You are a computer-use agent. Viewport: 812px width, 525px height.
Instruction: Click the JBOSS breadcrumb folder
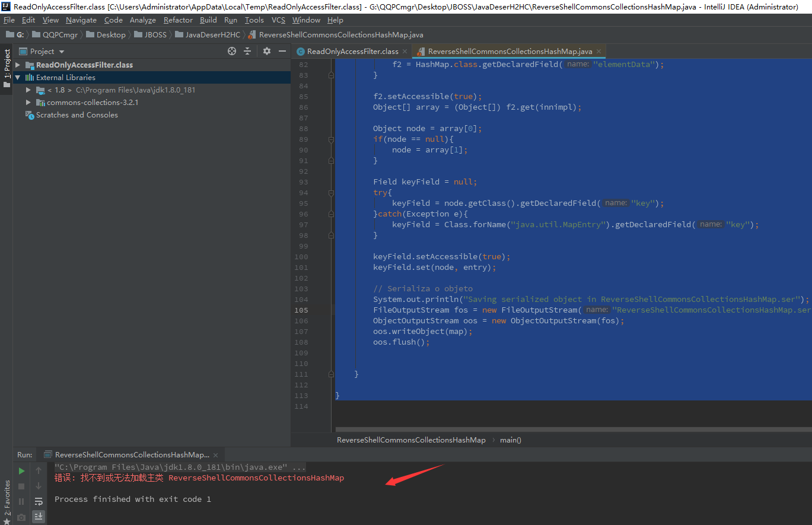[150, 35]
